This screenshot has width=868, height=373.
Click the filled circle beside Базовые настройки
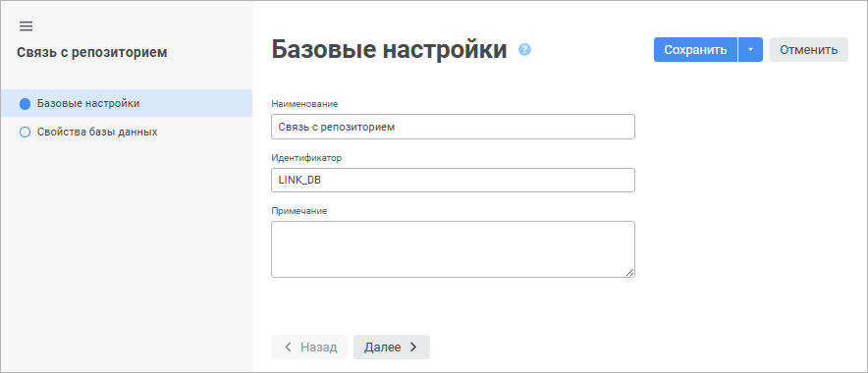coord(25,103)
